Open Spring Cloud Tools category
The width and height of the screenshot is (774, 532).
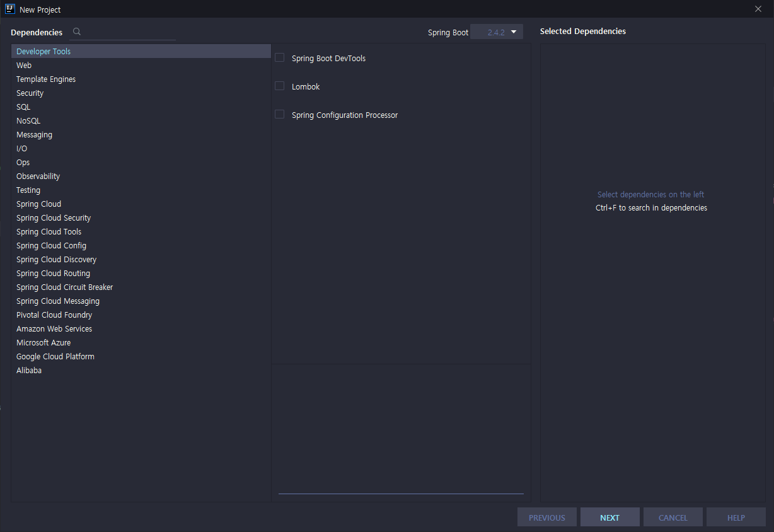pyautogui.click(x=141, y=232)
